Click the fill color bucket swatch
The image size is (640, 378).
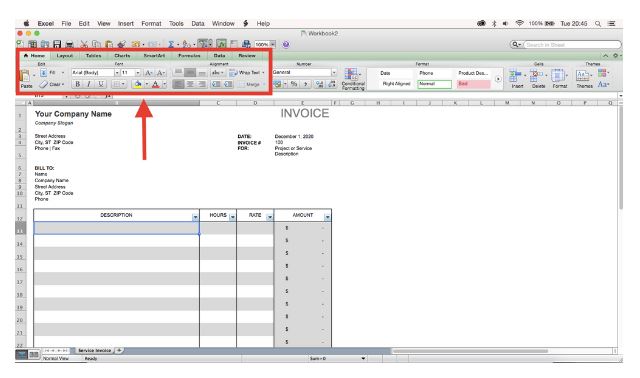138,84
